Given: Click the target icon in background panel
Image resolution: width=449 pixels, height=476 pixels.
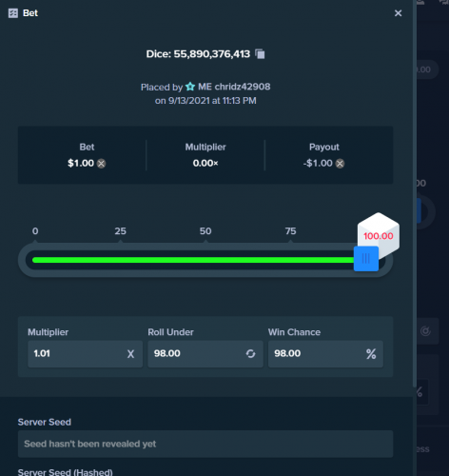Looking at the screenshot, I should click(x=425, y=331).
